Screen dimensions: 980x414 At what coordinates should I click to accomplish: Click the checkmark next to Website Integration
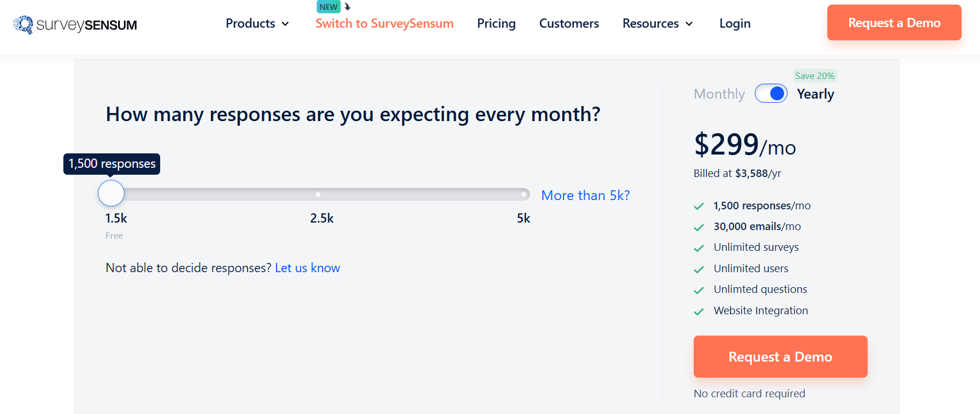click(698, 311)
